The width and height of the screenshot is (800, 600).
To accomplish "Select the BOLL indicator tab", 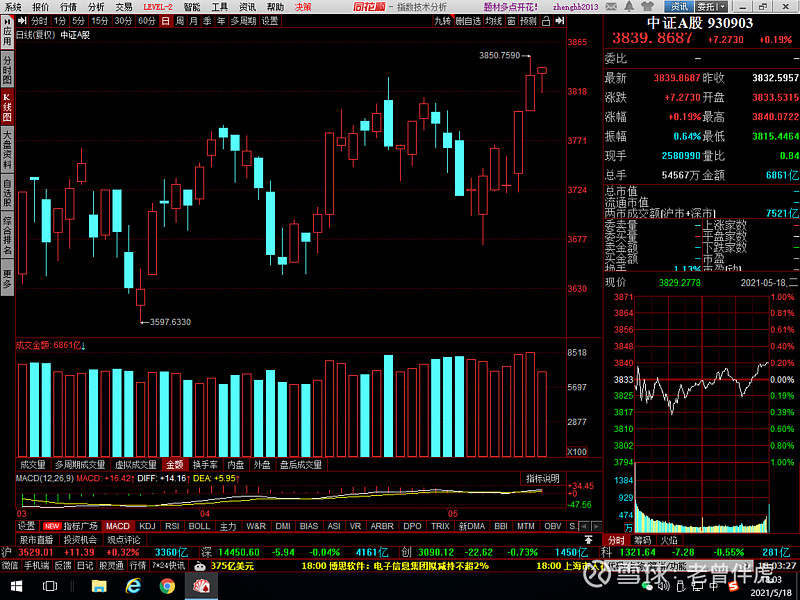I will click(199, 526).
